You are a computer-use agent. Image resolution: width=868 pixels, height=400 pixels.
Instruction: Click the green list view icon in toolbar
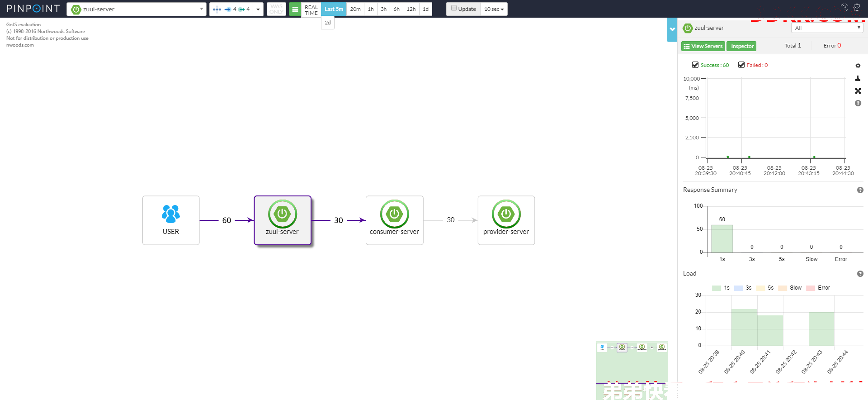[295, 9]
